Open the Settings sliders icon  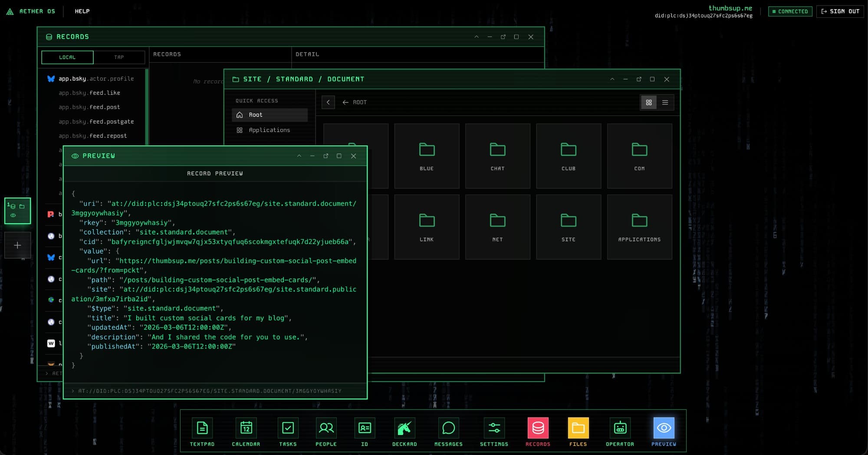[x=494, y=428]
